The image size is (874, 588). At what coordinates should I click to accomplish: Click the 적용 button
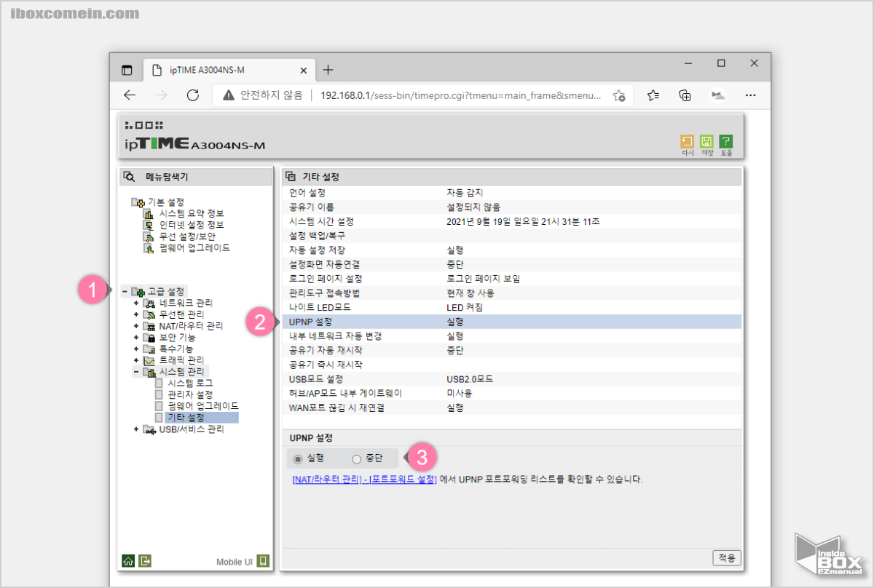click(x=725, y=557)
